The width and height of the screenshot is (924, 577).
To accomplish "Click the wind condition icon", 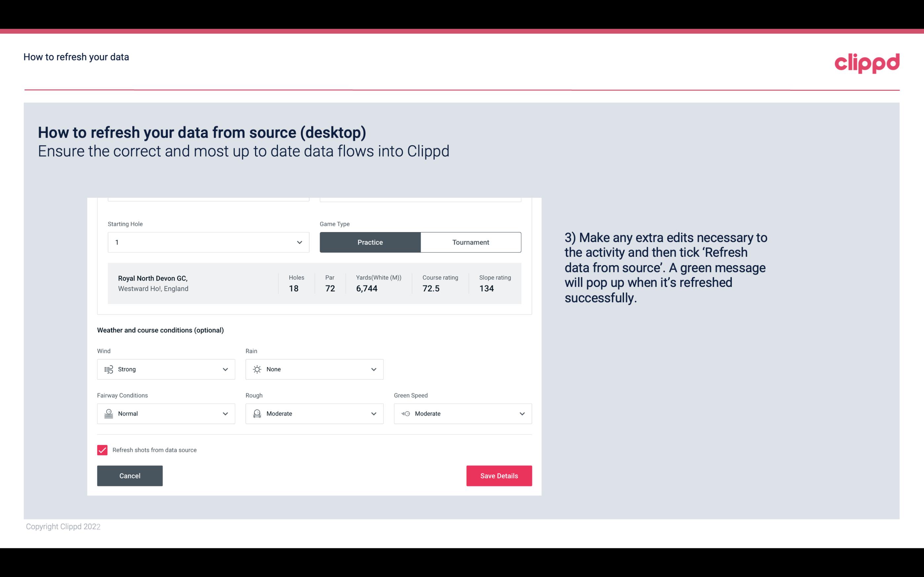I will coord(108,369).
